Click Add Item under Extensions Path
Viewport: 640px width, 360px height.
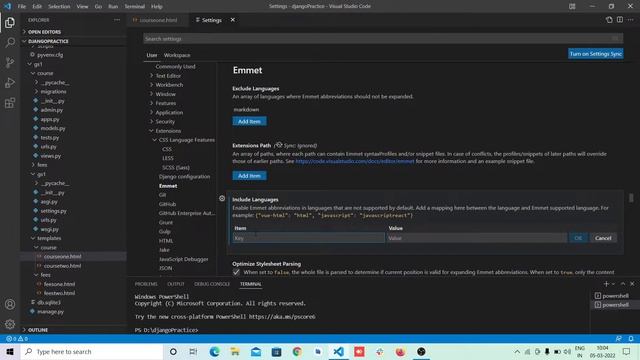pos(249,176)
